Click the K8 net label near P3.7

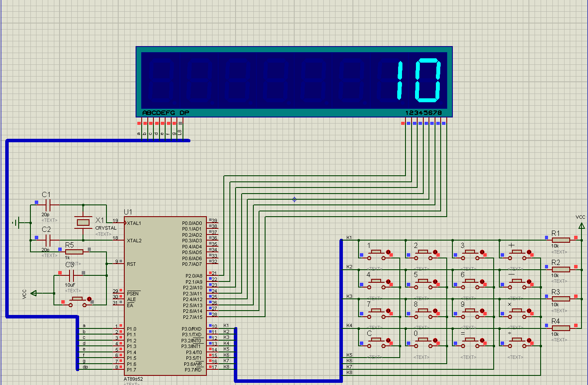click(x=226, y=367)
